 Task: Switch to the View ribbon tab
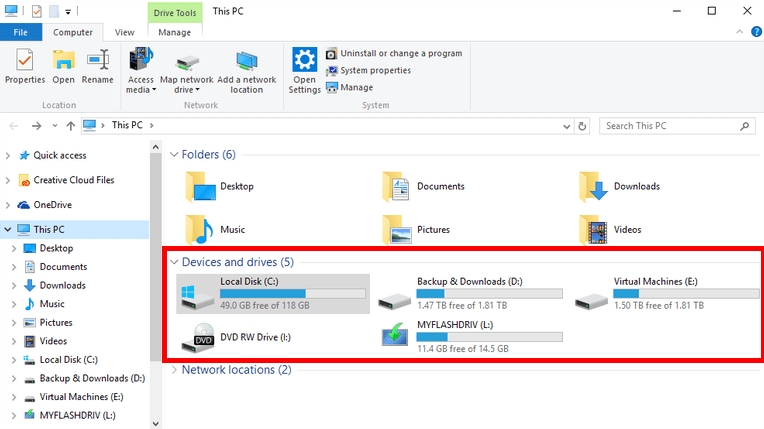coord(125,32)
